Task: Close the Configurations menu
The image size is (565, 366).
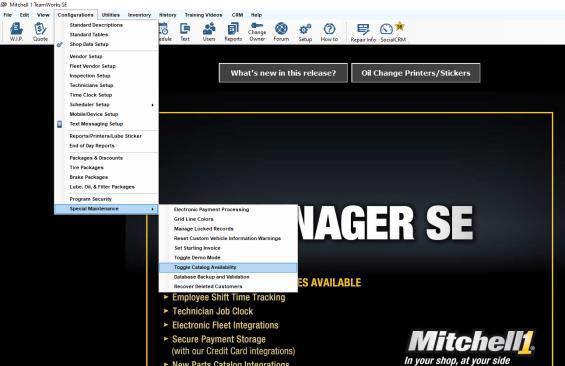Action: [75, 15]
